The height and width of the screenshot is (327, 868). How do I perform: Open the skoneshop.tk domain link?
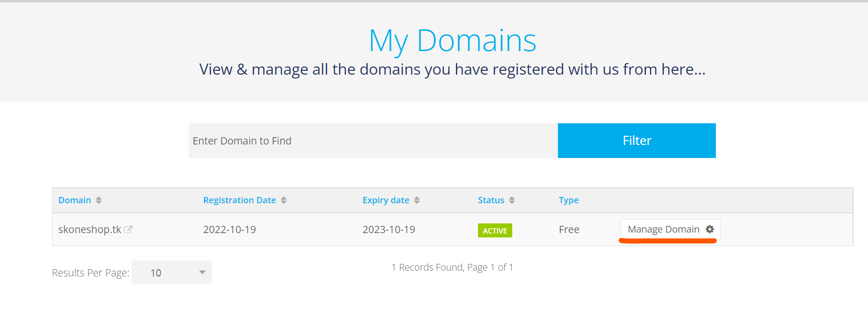pos(90,230)
